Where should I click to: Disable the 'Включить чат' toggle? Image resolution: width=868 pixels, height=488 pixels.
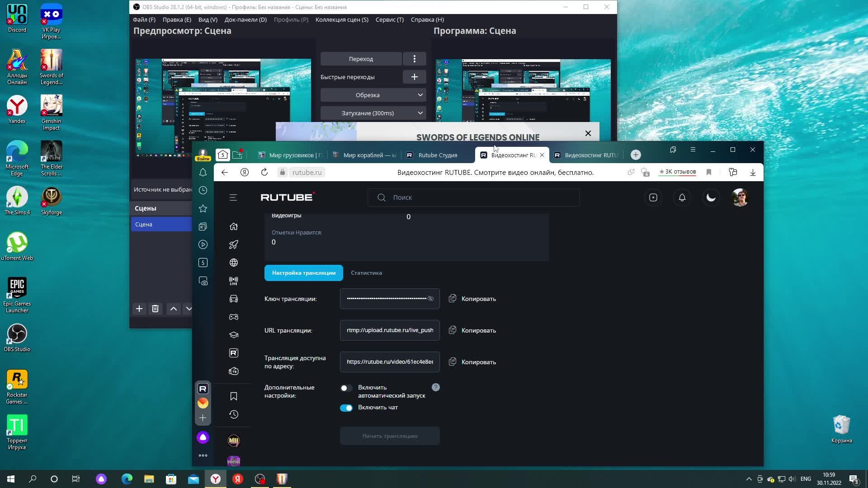[346, 408]
